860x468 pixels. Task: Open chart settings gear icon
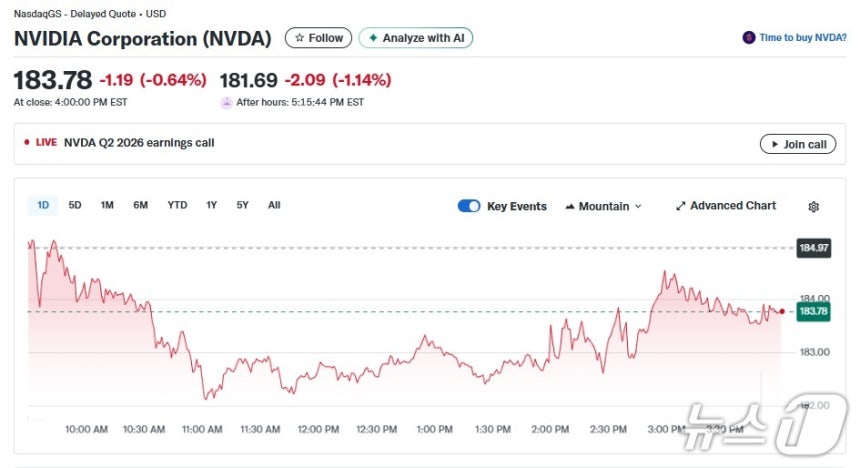(813, 207)
